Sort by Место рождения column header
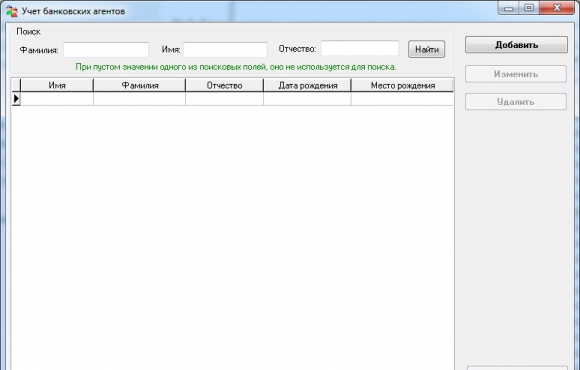 (402, 85)
